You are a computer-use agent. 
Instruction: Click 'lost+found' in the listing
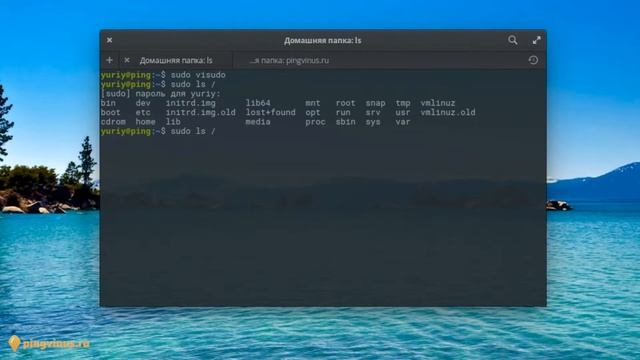click(x=270, y=112)
